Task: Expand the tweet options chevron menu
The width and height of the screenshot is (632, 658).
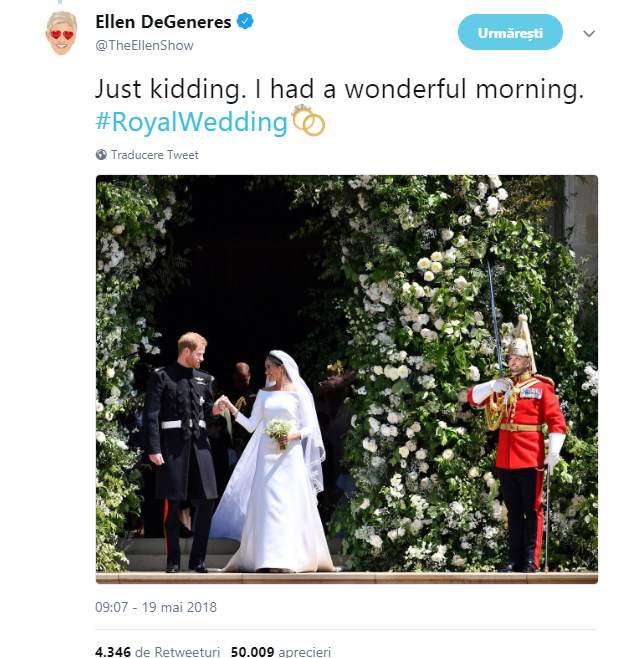Action: point(589,33)
